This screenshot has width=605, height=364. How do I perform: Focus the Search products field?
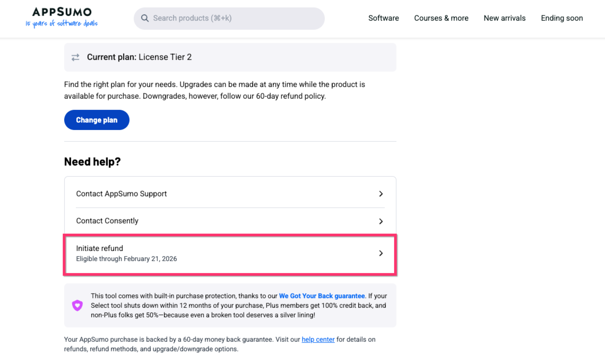click(234, 18)
